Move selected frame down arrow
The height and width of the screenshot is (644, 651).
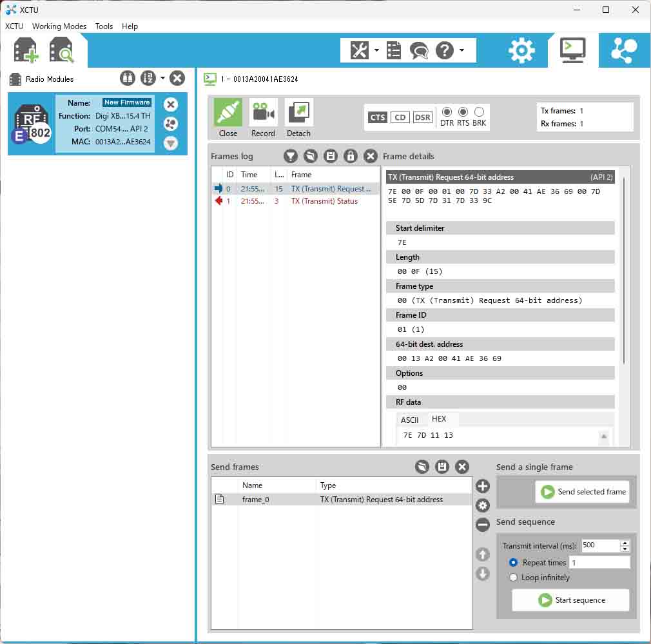pyautogui.click(x=482, y=574)
